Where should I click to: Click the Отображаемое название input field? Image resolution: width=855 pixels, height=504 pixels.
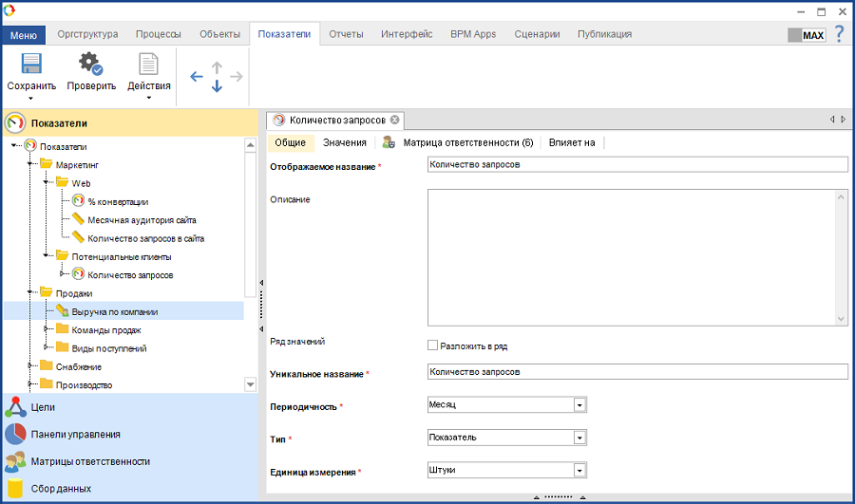(636, 164)
